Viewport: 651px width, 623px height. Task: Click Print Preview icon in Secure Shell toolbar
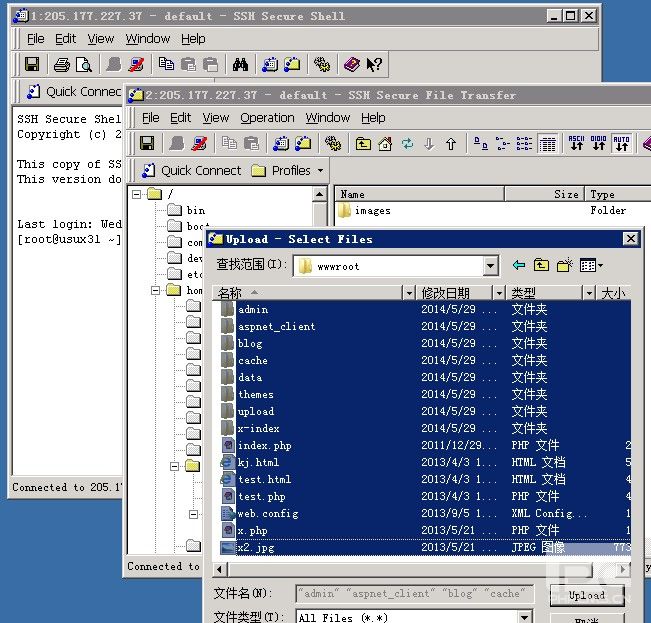tap(84, 64)
